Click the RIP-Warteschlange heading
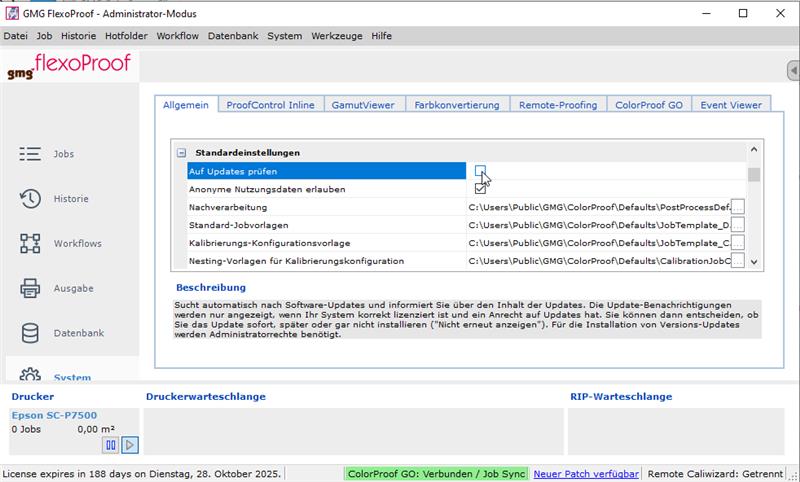The height and width of the screenshot is (482, 800). pyautogui.click(x=621, y=396)
